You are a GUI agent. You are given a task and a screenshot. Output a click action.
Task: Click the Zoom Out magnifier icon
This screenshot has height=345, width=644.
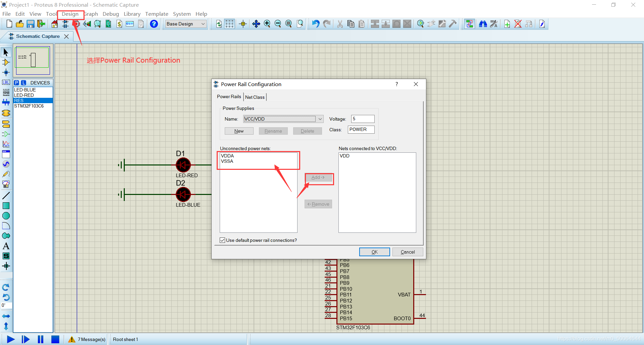click(278, 24)
